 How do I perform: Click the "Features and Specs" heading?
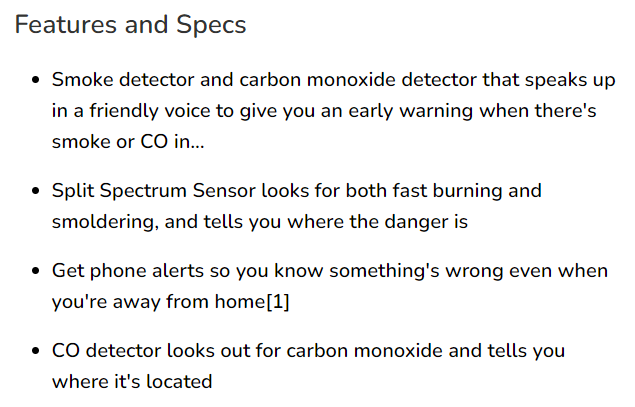coord(130,24)
